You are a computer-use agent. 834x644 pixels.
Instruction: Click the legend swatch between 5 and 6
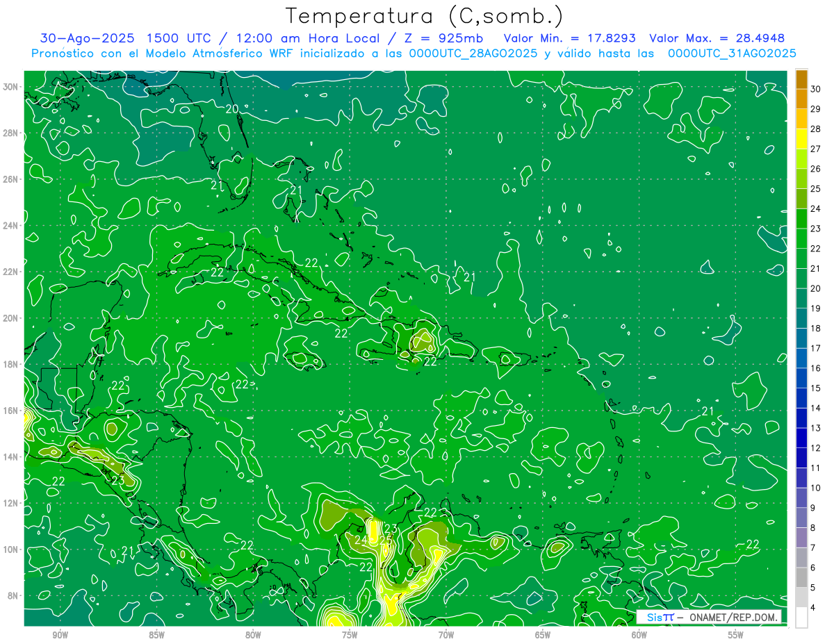point(801,577)
